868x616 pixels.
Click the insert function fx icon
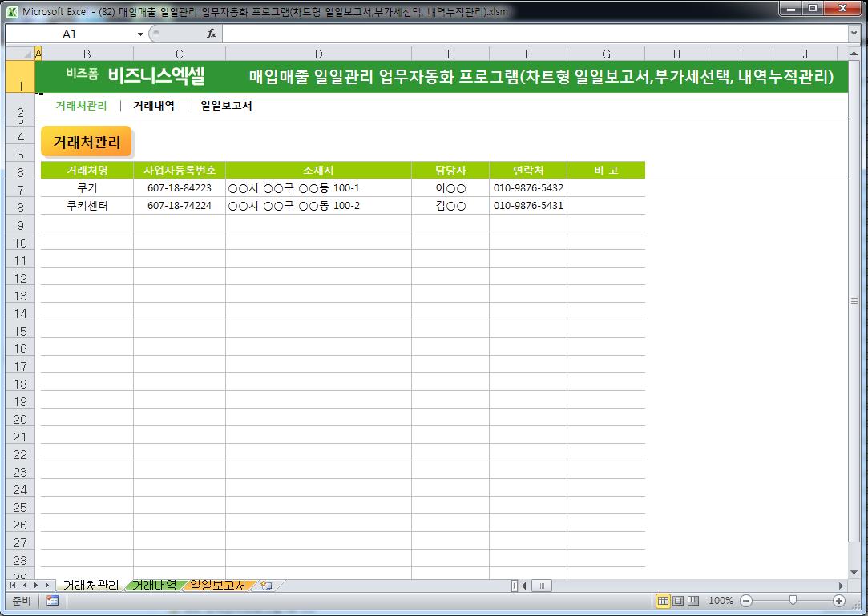pos(212,34)
